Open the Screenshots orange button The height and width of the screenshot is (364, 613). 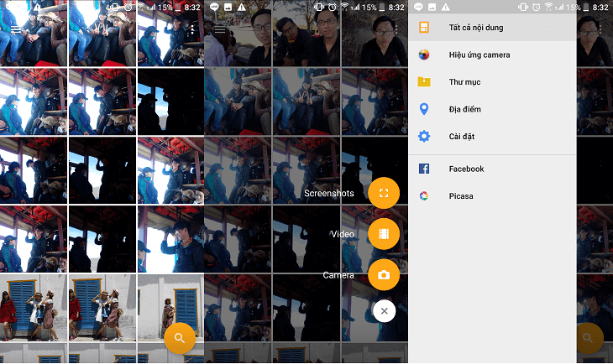[x=384, y=193]
